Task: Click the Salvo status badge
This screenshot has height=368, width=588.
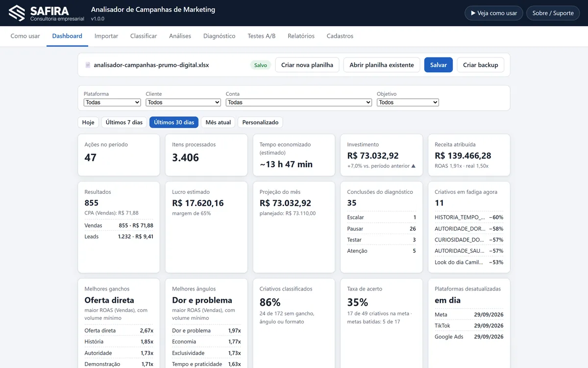Action: click(261, 65)
